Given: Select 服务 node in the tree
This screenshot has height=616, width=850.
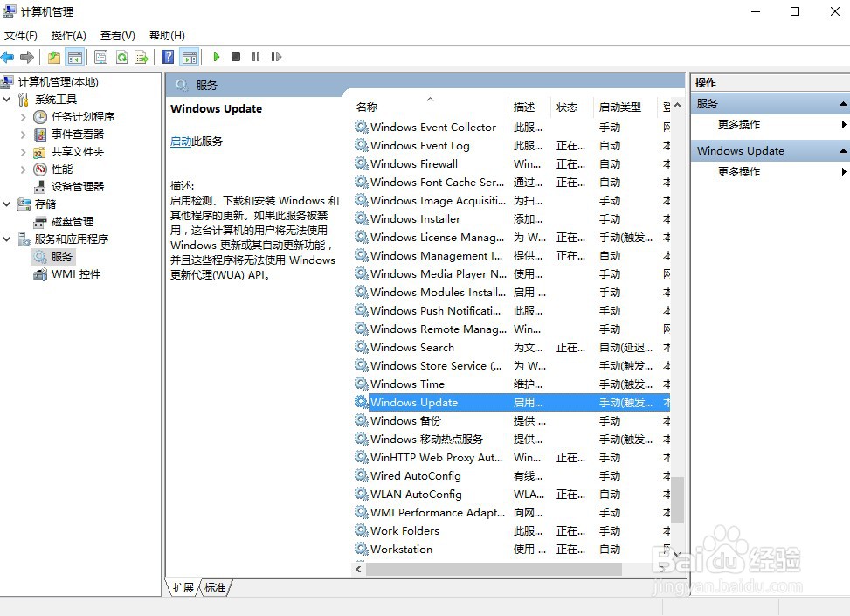Looking at the screenshot, I should [x=61, y=257].
